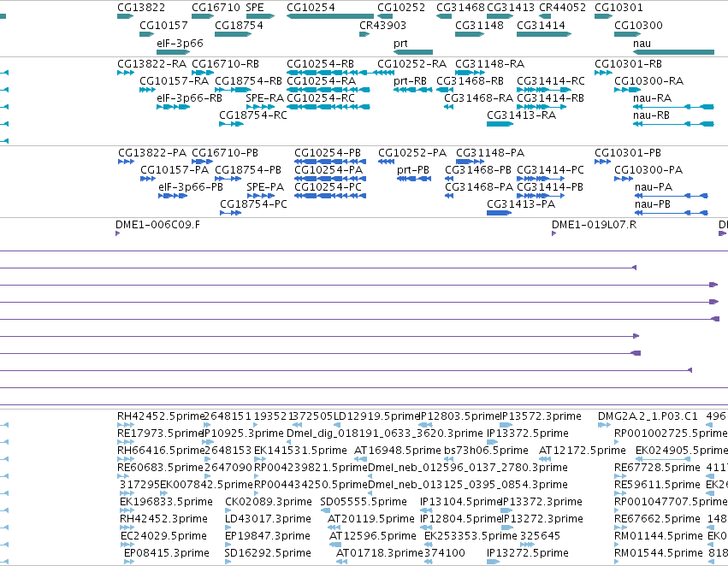Select EST AT12172.5prime label

(583, 451)
